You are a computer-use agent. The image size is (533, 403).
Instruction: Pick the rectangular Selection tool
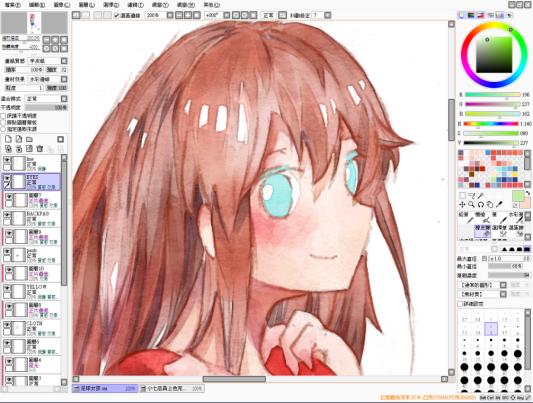[462, 195]
